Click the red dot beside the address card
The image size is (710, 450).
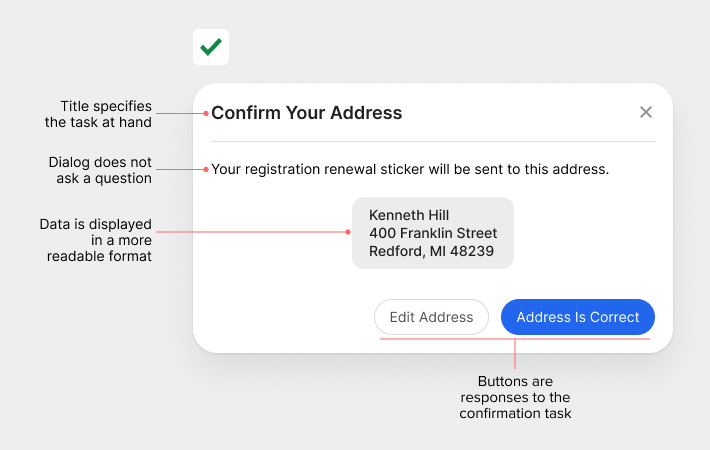347,232
